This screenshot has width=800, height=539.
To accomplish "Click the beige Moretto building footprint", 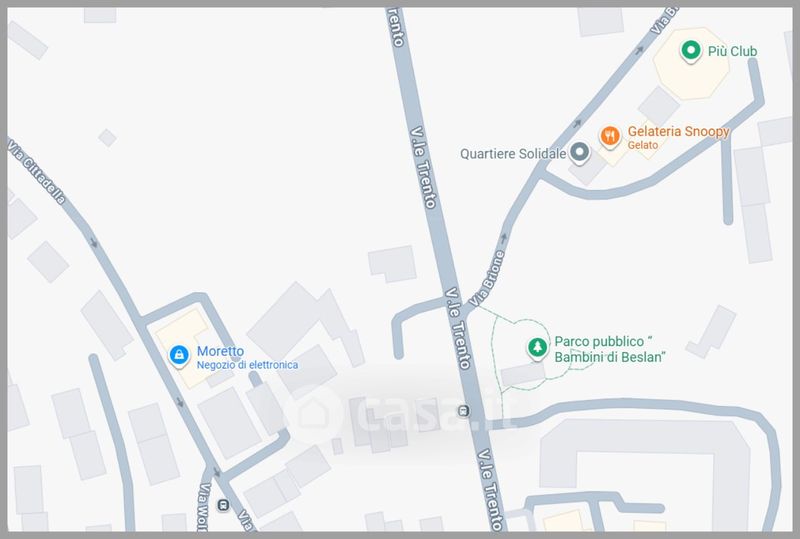I will point(185,347).
